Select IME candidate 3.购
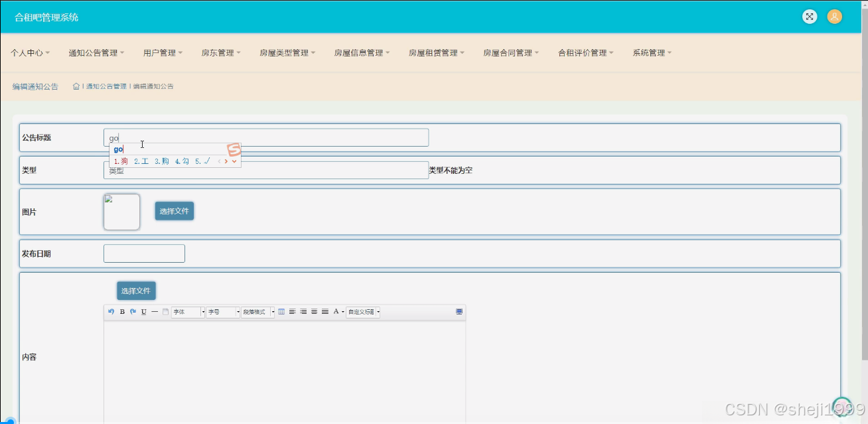Image resolution: width=868 pixels, height=424 pixels. (162, 161)
